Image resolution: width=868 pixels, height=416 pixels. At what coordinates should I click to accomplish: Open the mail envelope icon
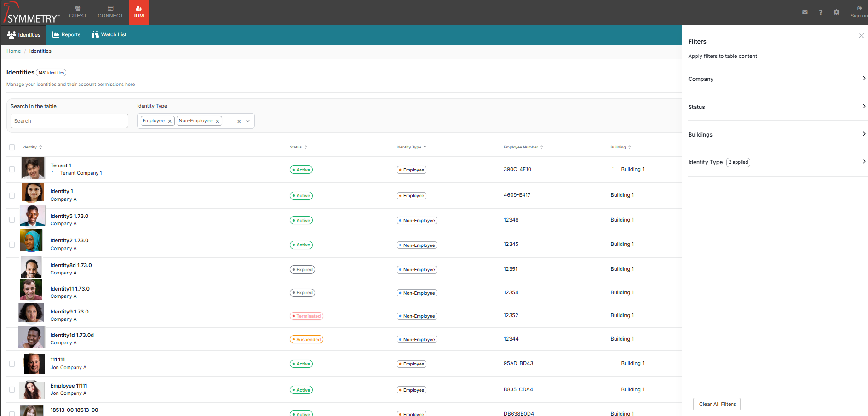pyautogui.click(x=805, y=12)
